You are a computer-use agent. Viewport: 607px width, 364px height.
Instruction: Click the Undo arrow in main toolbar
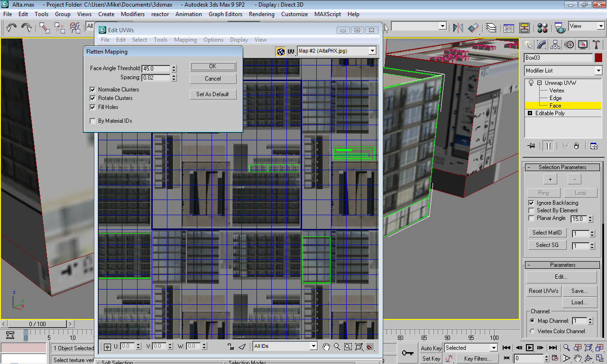[x=11, y=27]
